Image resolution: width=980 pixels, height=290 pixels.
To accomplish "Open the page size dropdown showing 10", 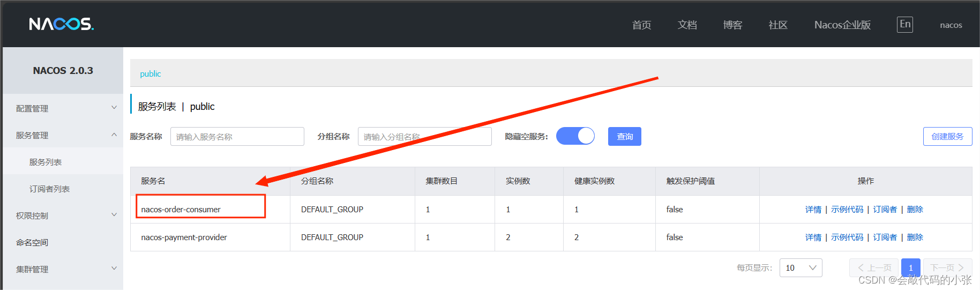I will click(x=801, y=267).
